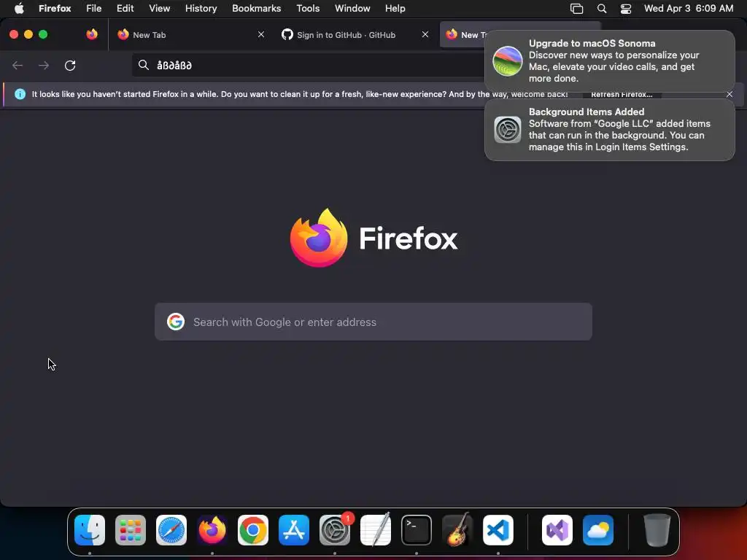Open the Trash in the dock
This screenshot has width=747, height=560.
(x=657, y=530)
